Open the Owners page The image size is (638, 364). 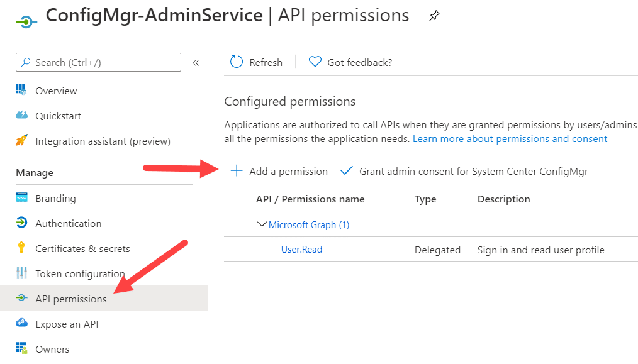point(52,349)
